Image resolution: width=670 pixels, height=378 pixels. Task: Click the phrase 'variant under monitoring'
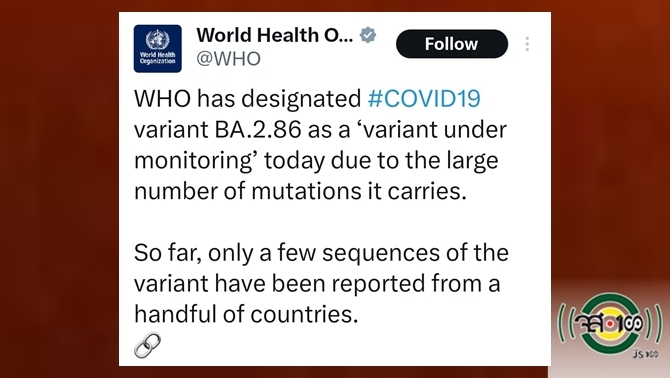coord(320,145)
